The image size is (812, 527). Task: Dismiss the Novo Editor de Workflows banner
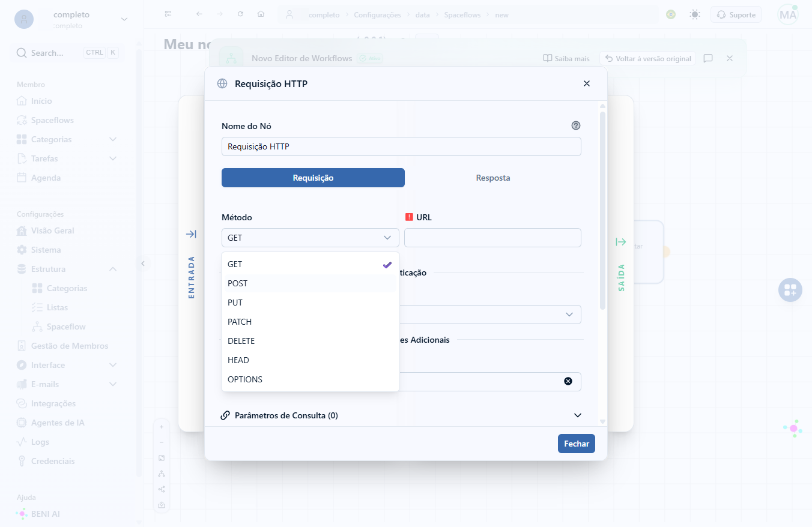[730, 58]
